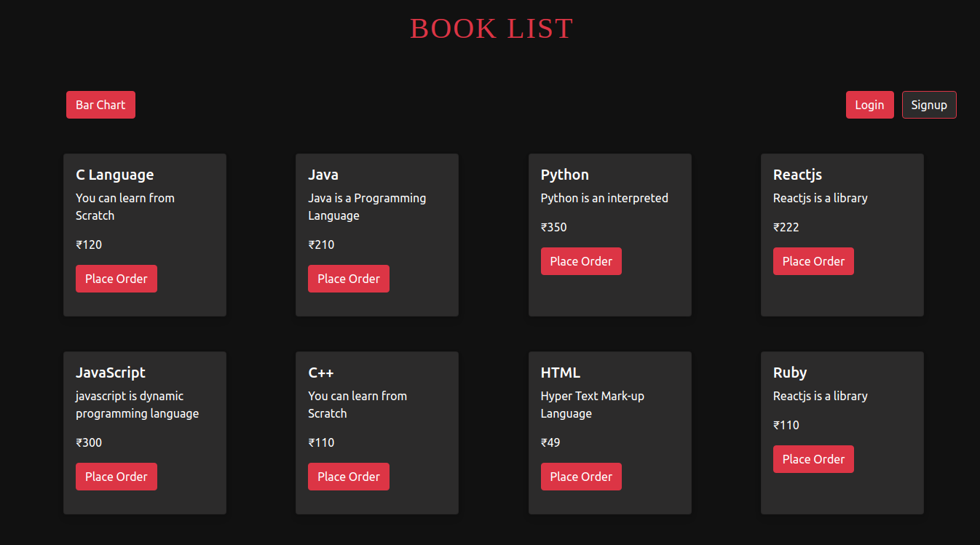Click the JavaScript card title
This screenshot has height=545, width=980.
pos(111,372)
